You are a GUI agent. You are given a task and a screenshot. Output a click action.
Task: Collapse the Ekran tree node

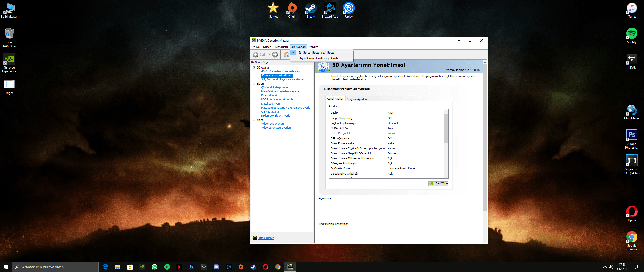coord(254,84)
